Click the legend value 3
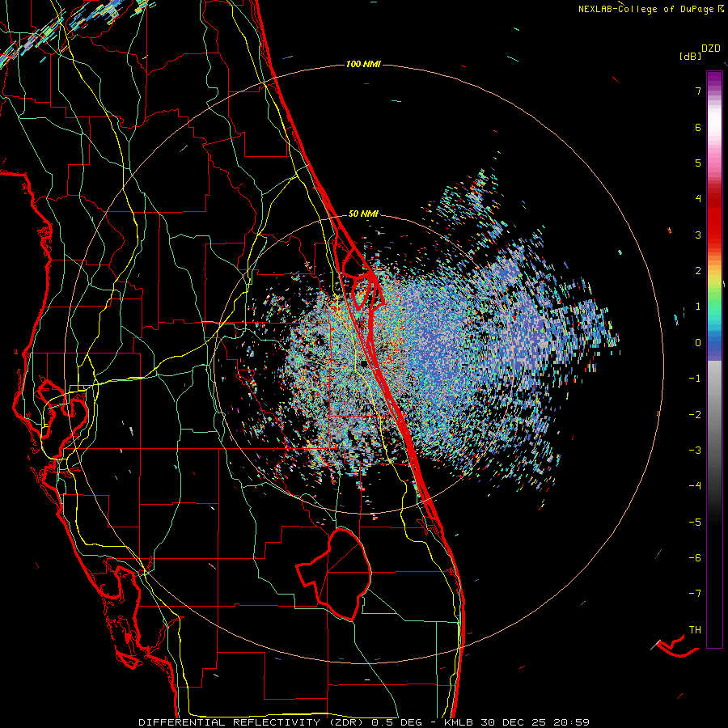The height and width of the screenshot is (728, 728). pos(698,235)
